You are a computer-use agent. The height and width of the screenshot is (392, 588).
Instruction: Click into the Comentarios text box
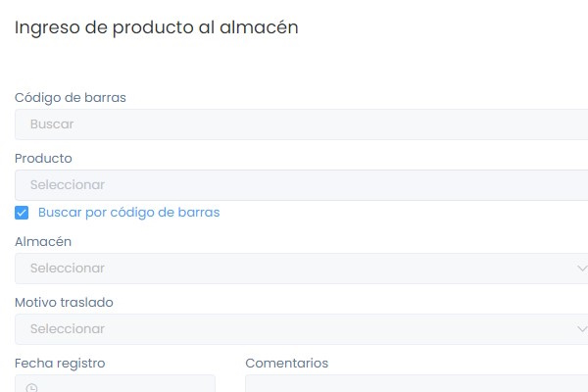coord(412,384)
